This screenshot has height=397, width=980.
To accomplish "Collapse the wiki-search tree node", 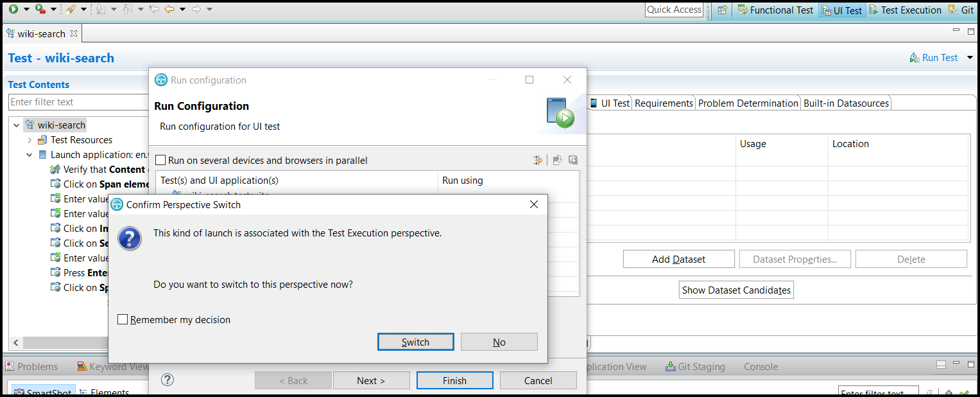I will pyautogui.click(x=15, y=125).
